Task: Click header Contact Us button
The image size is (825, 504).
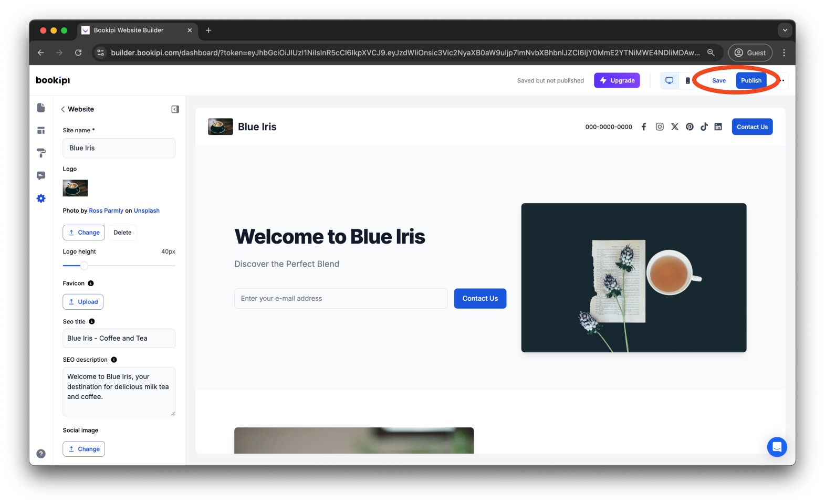Action: coord(752,127)
